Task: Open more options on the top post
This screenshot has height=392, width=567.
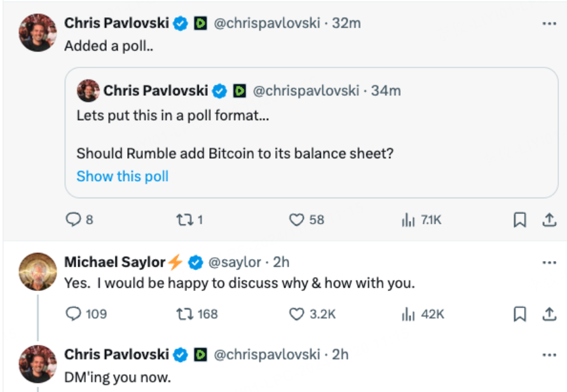Action: coord(549,24)
